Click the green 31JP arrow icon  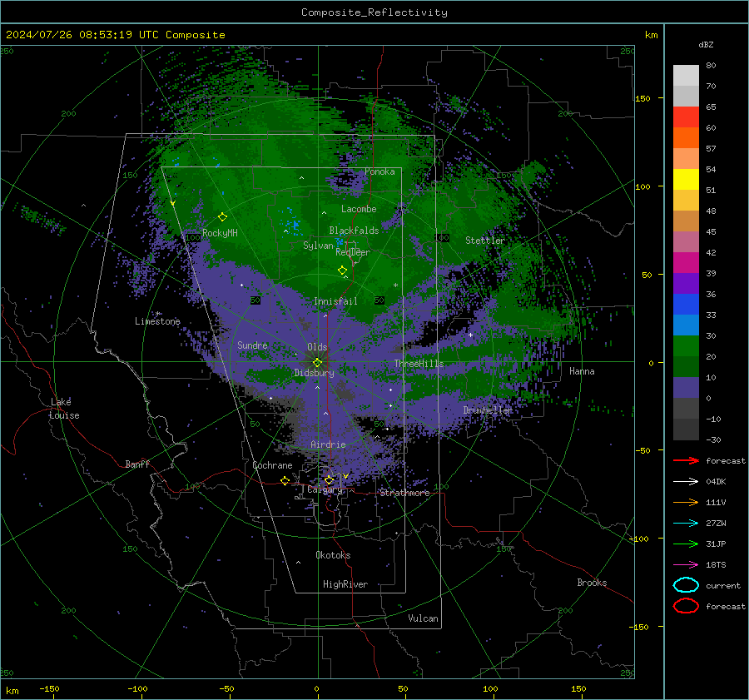pyautogui.click(x=686, y=544)
